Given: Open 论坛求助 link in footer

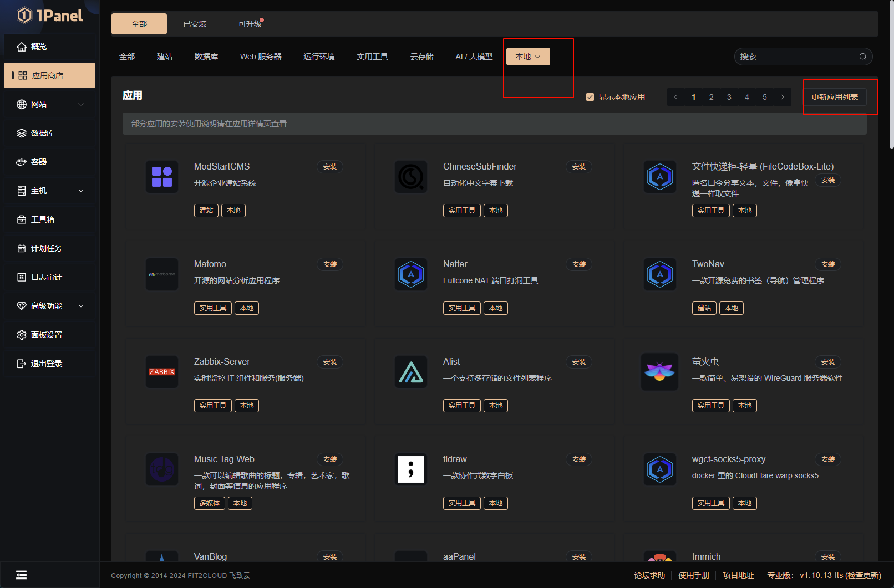Looking at the screenshot, I should 649,575.
